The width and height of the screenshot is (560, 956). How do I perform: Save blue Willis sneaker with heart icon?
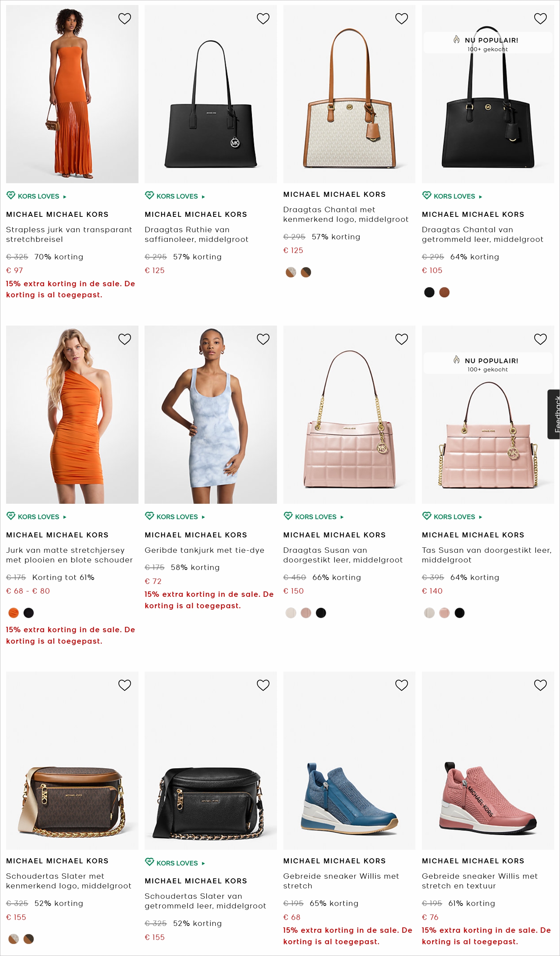coord(401,685)
